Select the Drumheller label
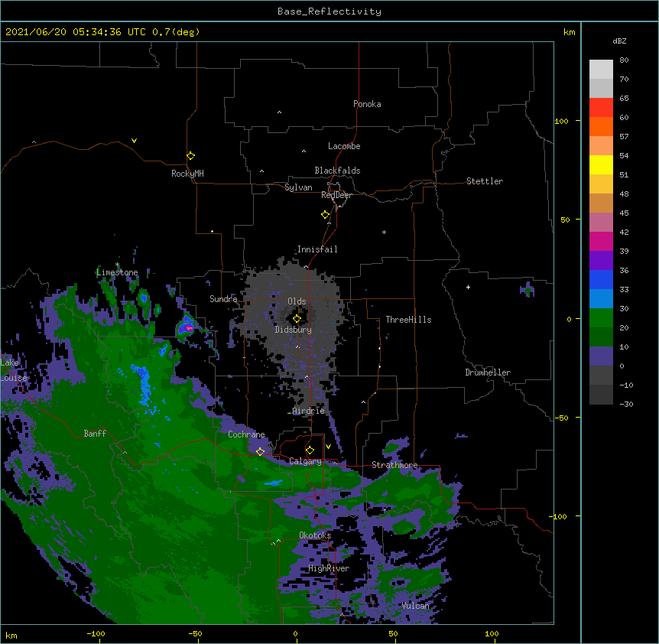Screen dimensions: 659x644 click(x=488, y=372)
